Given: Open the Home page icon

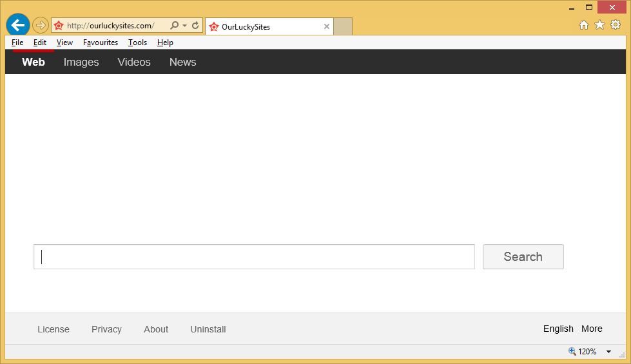Looking at the screenshot, I should pos(584,24).
